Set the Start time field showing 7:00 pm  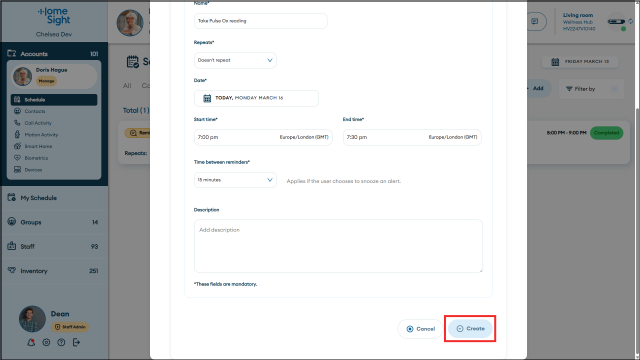pos(263,138)
